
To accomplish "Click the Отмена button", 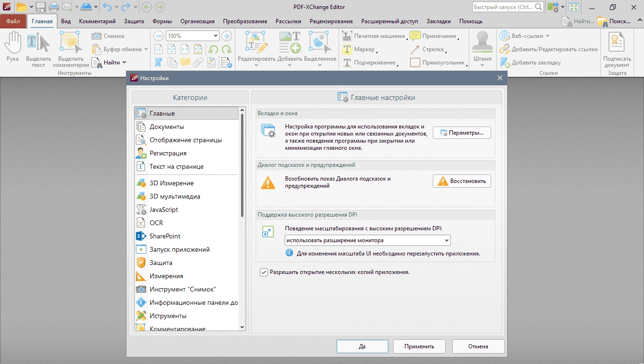I will click(478, 346).
